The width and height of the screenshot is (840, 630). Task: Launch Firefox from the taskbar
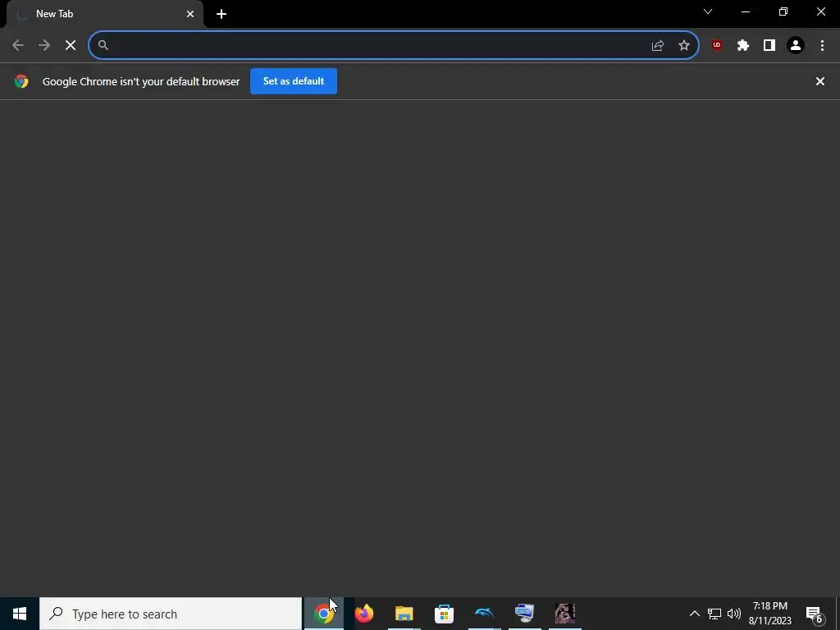click(363, 614)
